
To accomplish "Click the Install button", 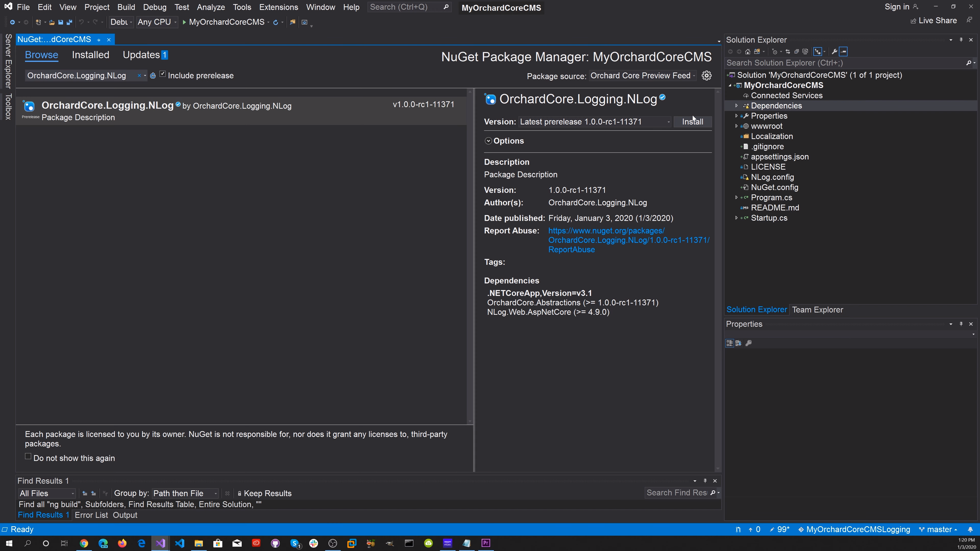I will 692,122.
